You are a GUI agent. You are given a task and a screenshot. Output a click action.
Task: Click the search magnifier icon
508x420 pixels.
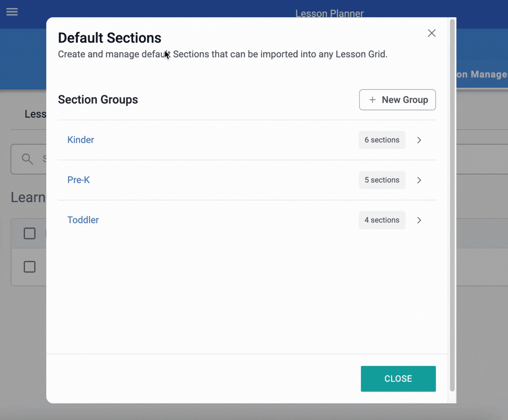[27, 159]
